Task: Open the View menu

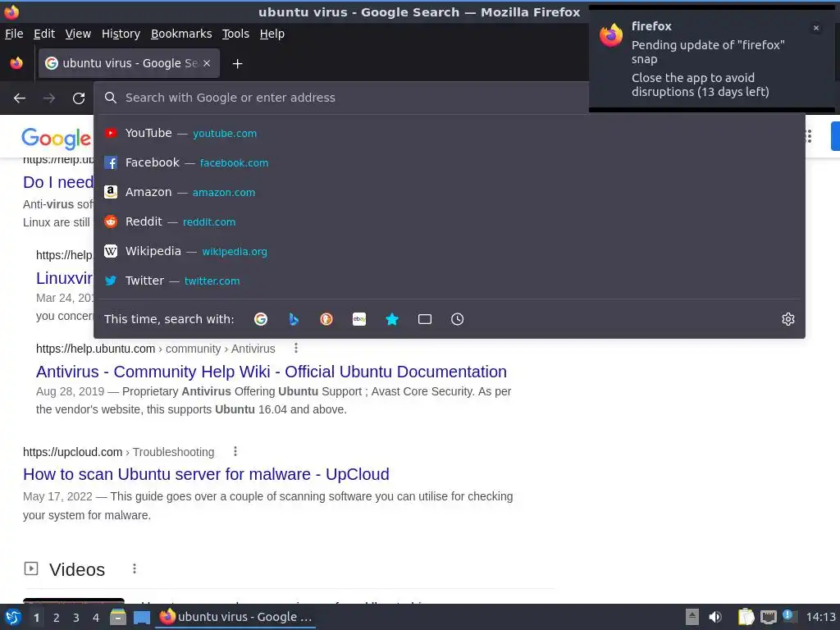Action: click(x=78, y=34)
